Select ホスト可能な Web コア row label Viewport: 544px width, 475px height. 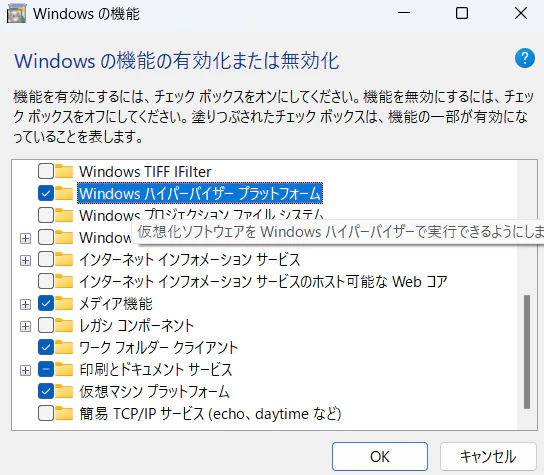coord(263,282)
